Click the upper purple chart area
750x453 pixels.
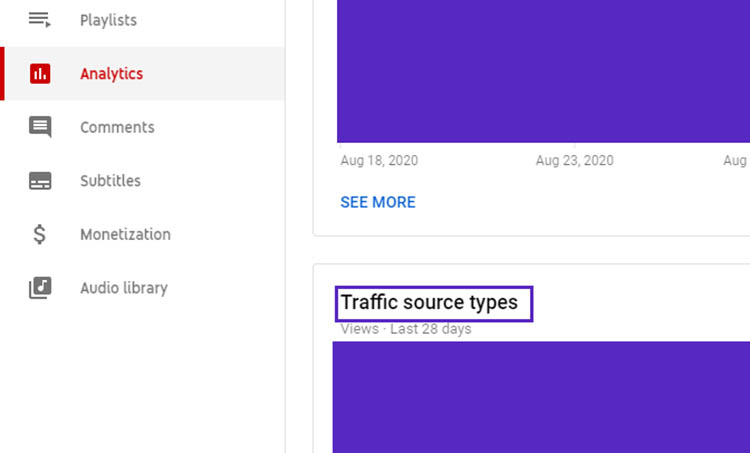[x=543, y=71]
